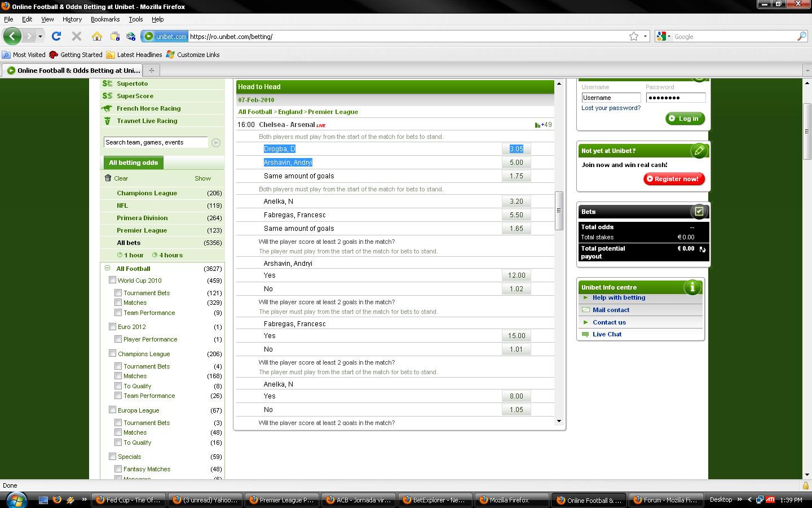Click the checkmark icon in Bets header
This screenshot has width=812, height=508.
click(699, 212)
